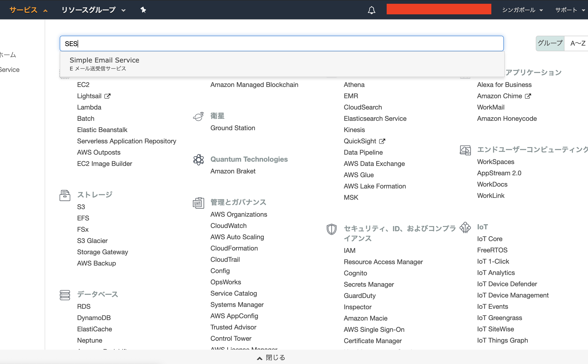Image resolution: width=588 pixels, height=364 pixels.
Task: Click the security shield category icon
Action: (331, 229)
